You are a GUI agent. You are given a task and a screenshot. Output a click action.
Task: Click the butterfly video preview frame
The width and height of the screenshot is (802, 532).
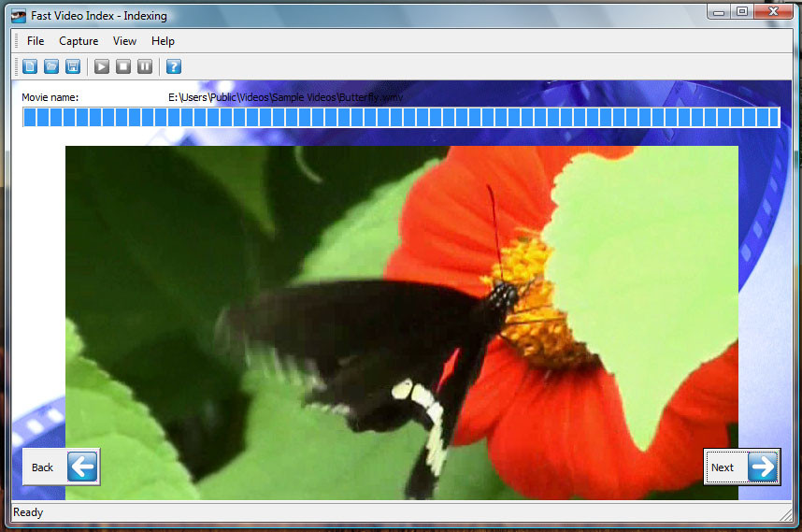pos(402,323)
